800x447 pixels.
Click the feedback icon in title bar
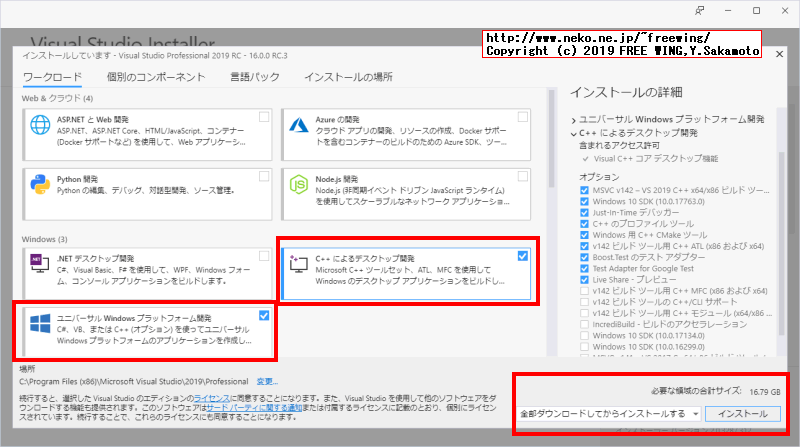pos(699,11)
